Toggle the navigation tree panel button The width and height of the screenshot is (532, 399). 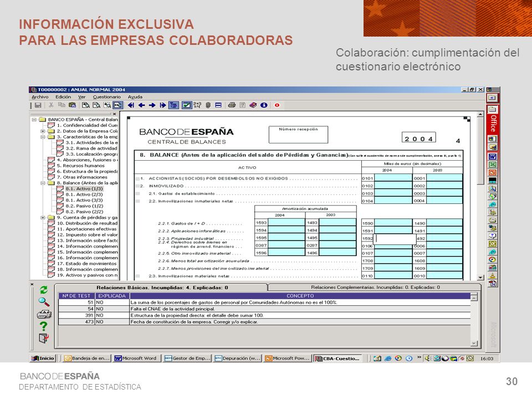(x=173, y=105)
